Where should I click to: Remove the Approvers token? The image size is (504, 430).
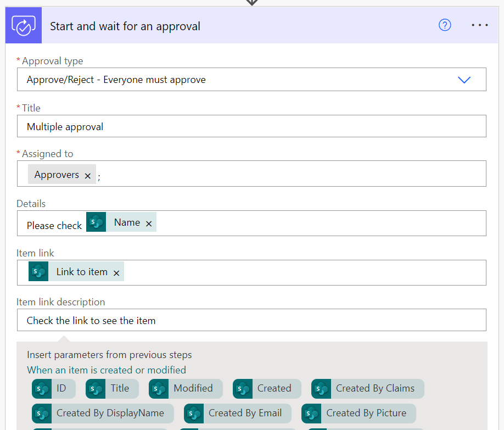pos(87,176)
